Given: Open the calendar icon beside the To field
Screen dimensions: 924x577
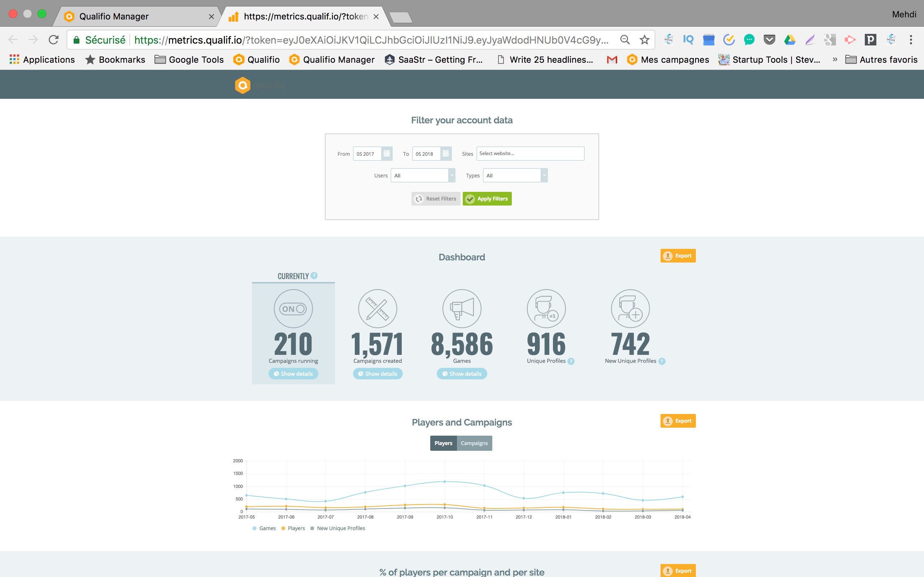Looking at the screenshot, I should (x=446, y=153).
